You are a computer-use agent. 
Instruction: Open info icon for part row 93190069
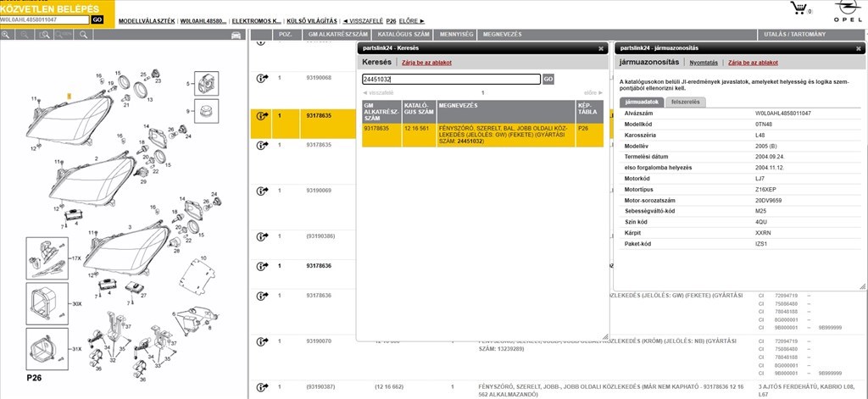tap(262, 191)
